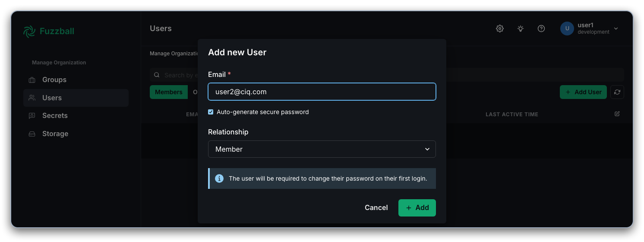Viewport: 644px width, 242px height.
Task: Expand the user1 development account menu
Action: (x=590, y=29)
